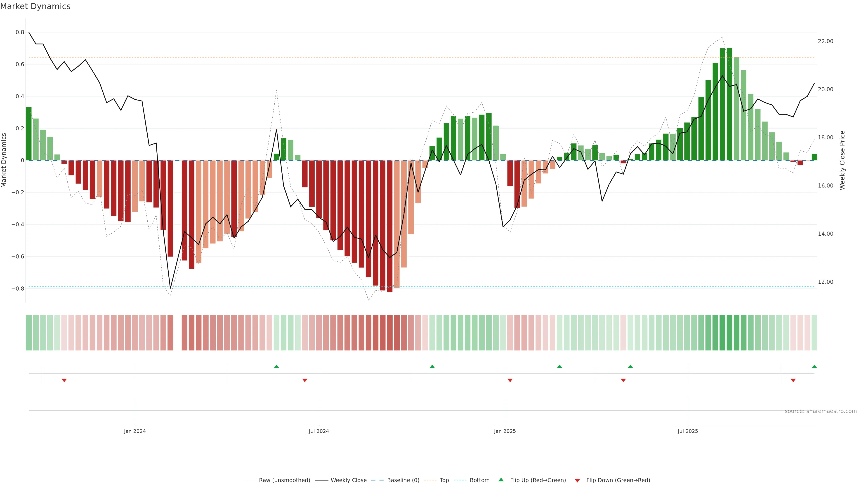Screen dimensions: 868x488
Task: Toggle the Weekly Close legend entry
Action: click(348, 480)
